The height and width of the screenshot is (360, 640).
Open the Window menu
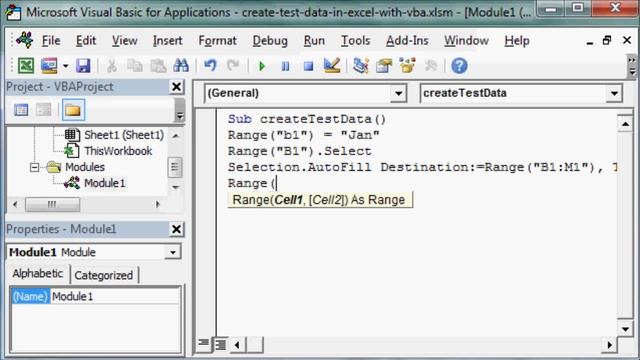[x=466, y=40]
